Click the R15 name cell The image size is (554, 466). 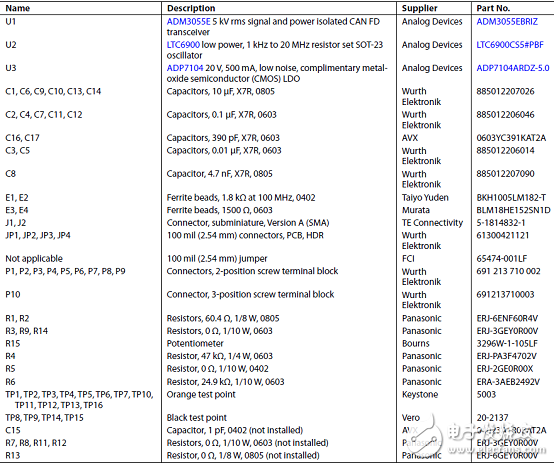[x=13, y=344]
